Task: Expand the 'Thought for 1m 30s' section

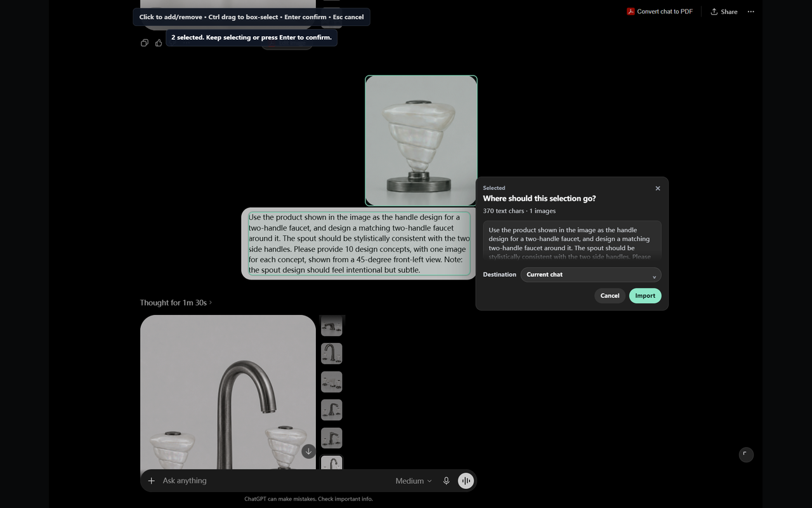Action: pos(176,302)
